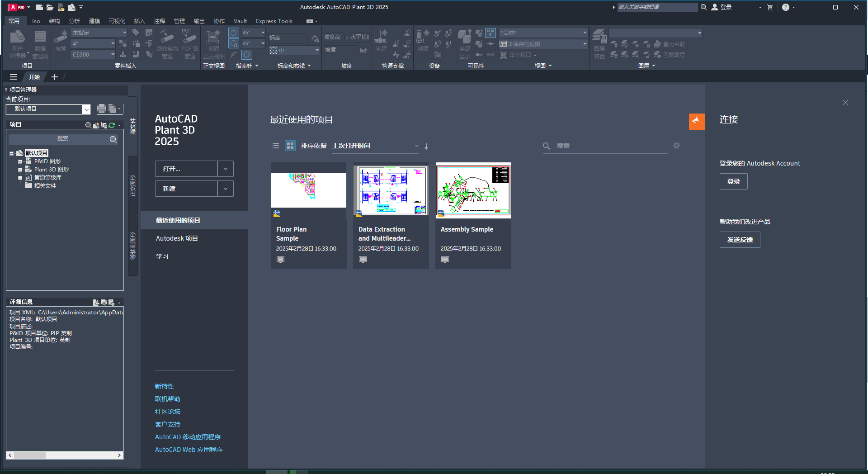Switch to grid view of recent projects
This screenshot has width=868, height=474.
[x=290, y=146]
